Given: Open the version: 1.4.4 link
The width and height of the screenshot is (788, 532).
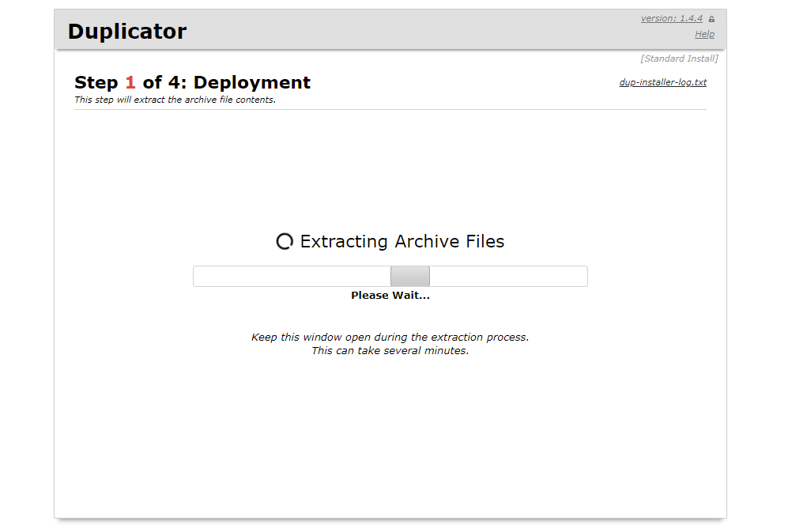Looking at the screenshot, I should pyautogui.click(x=671, y=19).
